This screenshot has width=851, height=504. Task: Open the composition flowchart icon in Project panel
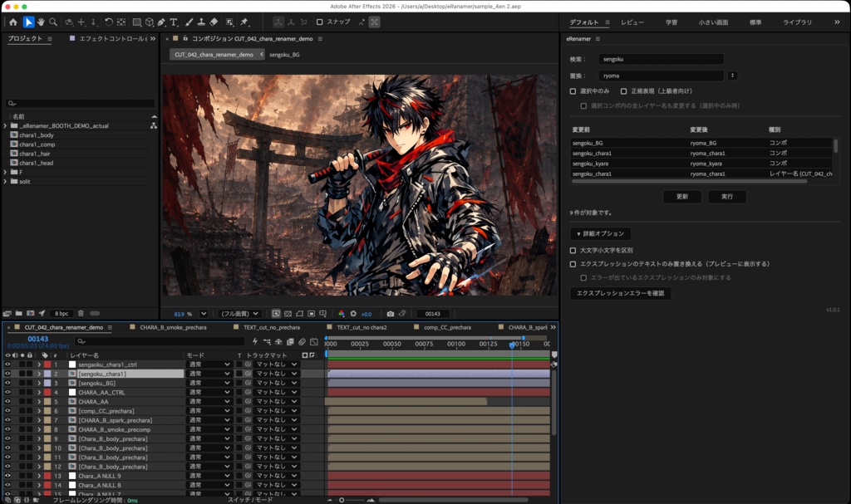[x=154, y=126]
